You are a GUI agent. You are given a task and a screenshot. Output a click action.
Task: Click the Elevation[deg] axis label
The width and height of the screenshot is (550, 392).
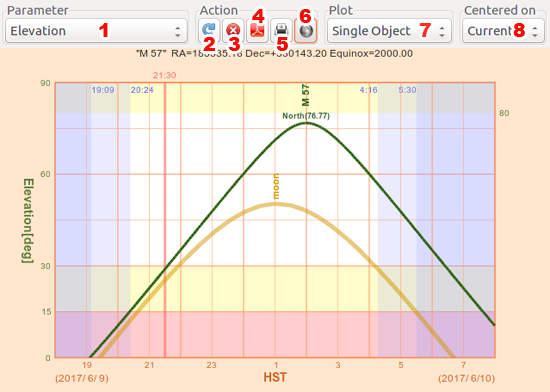(x=28, y=221)
